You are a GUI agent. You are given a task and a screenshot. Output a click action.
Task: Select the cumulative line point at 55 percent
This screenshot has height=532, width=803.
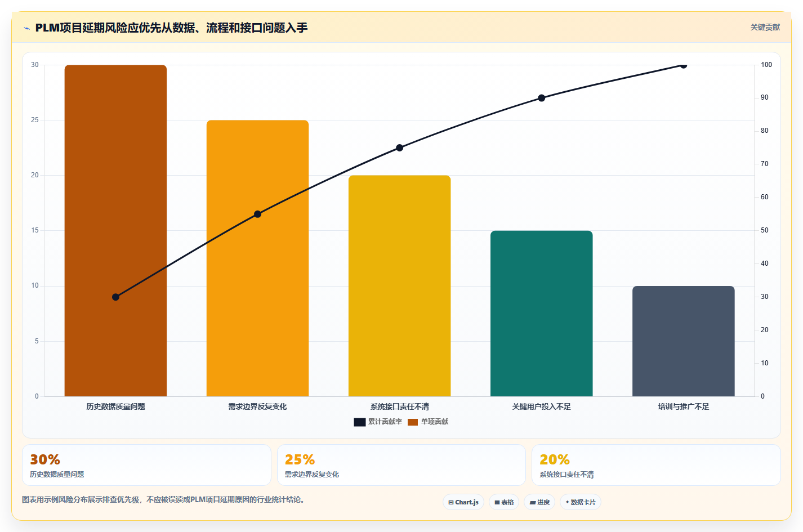click(x=257, y=214)
